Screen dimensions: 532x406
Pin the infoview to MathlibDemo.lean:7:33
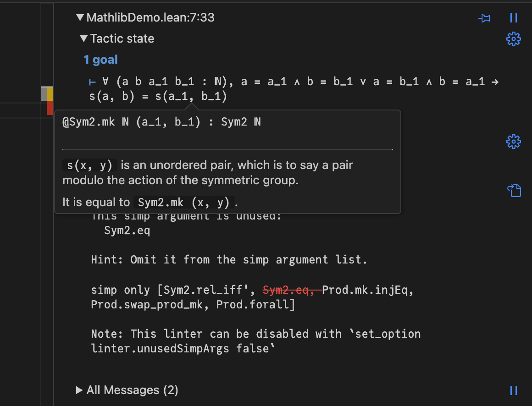pos(484,18)
